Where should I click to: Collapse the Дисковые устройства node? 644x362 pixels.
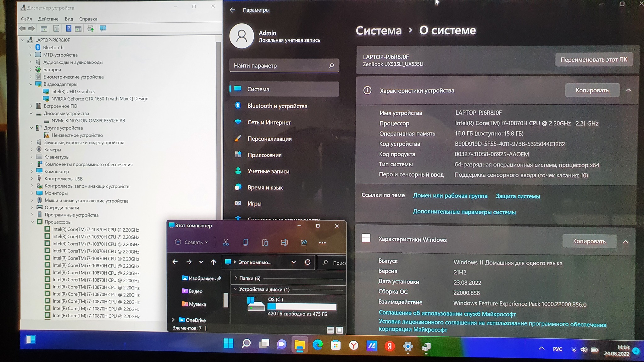coord(31,113)
